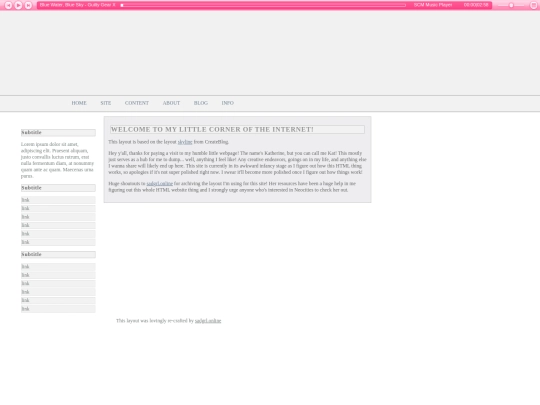Screen dimensions: 540x405
Task: Skip to next track in music player
Action: (28, 5)
